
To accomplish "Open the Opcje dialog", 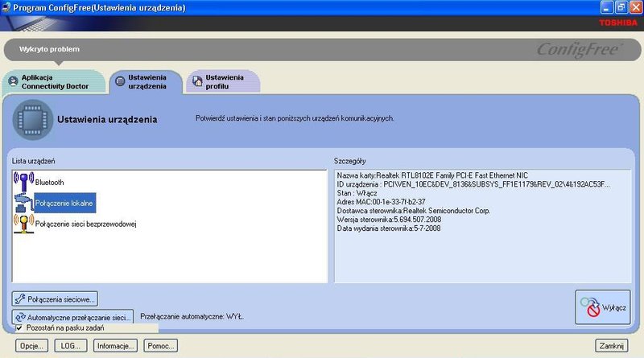I will (x=31, y=346).
